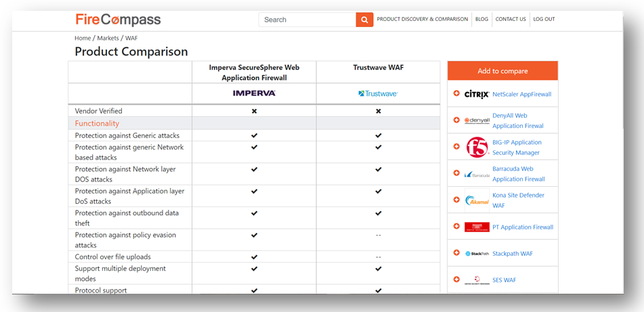Viewport: 644px width, 312px height.
Task: Click the Search input field
Action: pos(307,20)
